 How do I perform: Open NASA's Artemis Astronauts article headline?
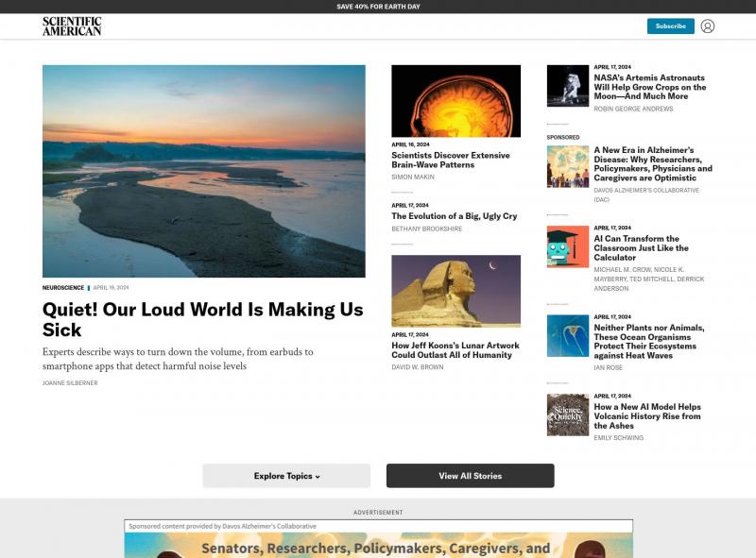click(650, 87)
